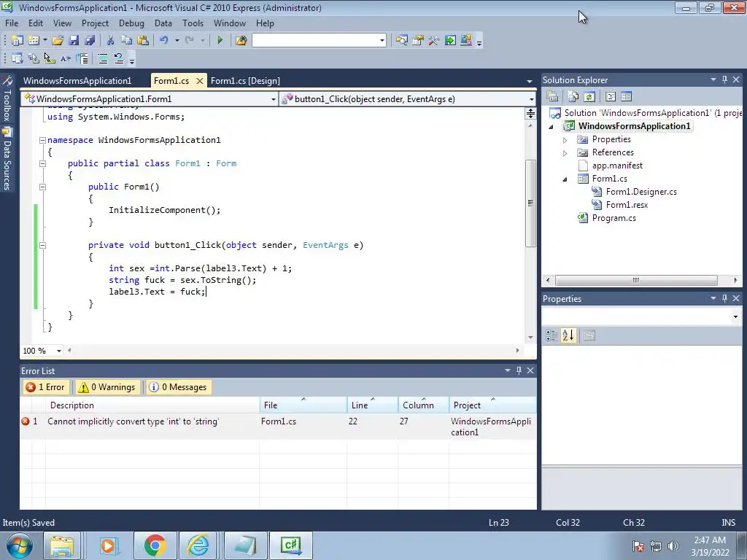Collapse the button1_Click method code block

tap(42, 245)
